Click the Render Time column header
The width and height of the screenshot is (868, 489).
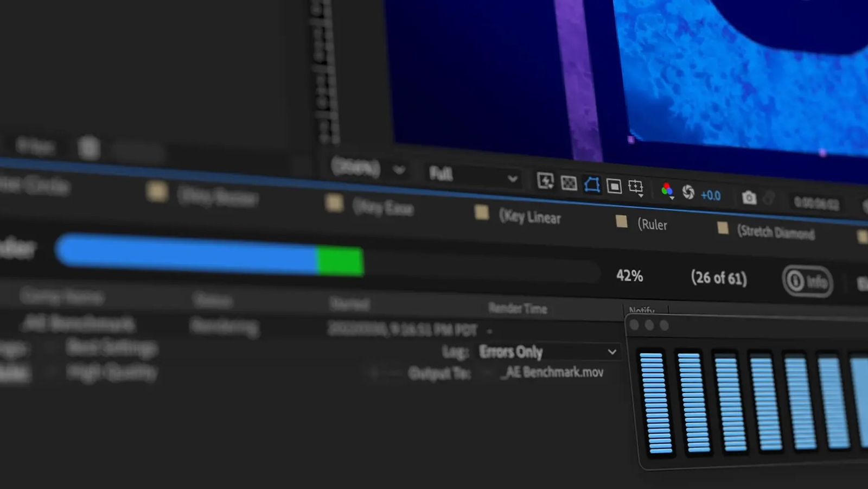coord(518,308)
